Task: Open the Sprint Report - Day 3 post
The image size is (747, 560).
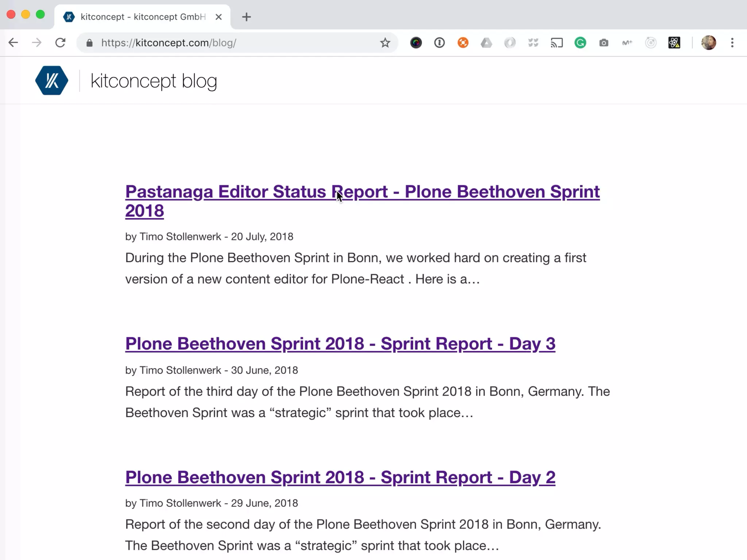Action: coord(340,343)
